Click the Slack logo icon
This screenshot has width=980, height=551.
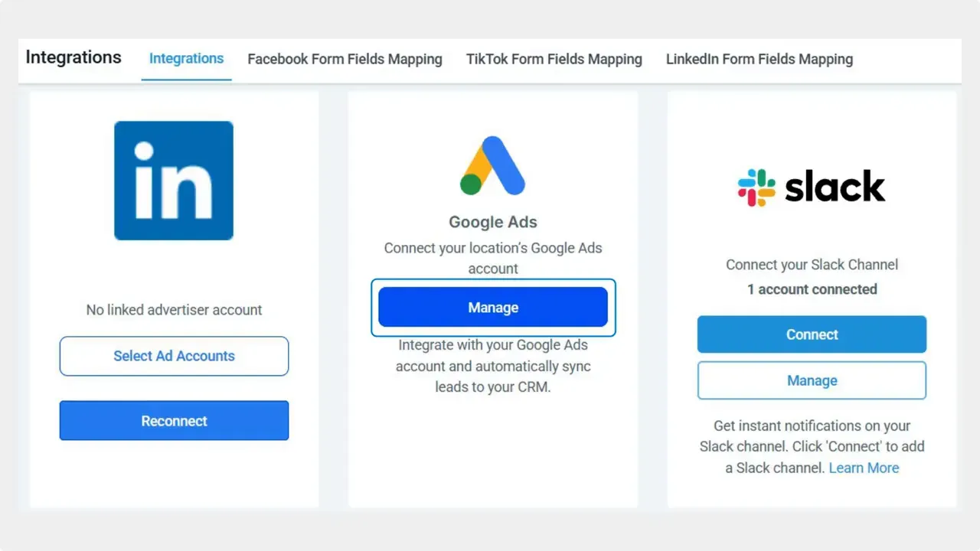pos(812,186)
